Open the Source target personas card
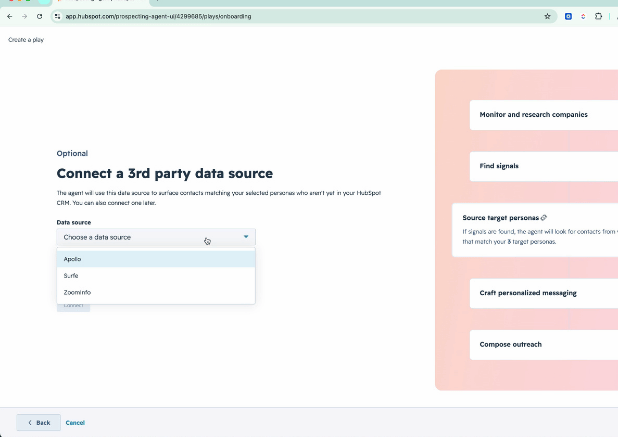 pos(535,230)
